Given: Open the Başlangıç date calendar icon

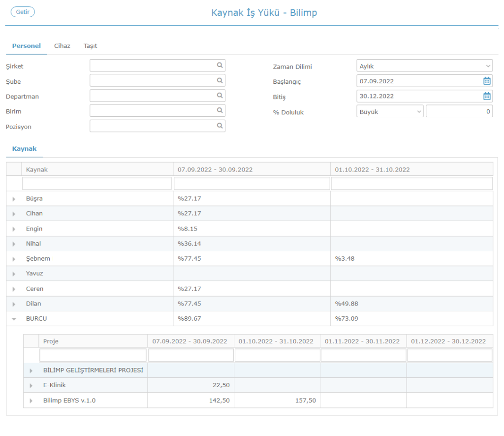Looking at the screenshot, I should pos(487,81).
